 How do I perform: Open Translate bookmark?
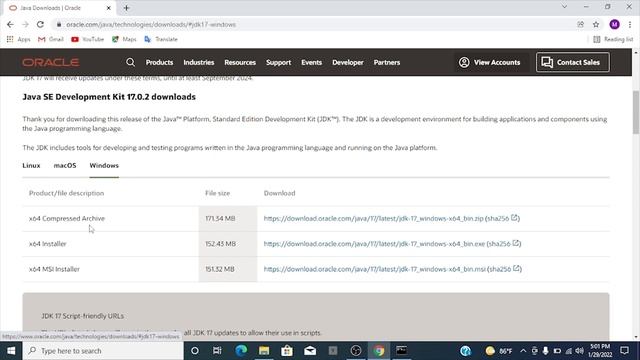[x=161, y=39]
